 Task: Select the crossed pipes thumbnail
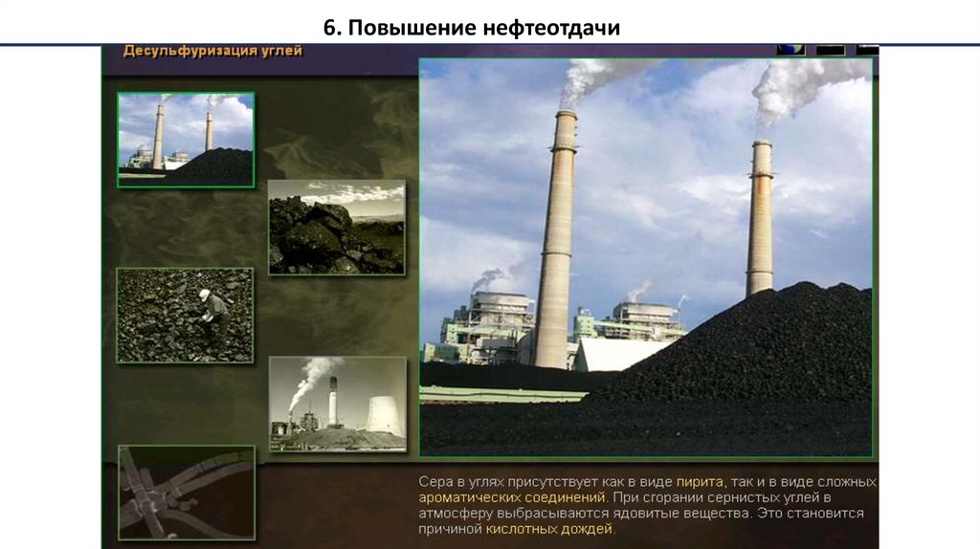[187, 493]
